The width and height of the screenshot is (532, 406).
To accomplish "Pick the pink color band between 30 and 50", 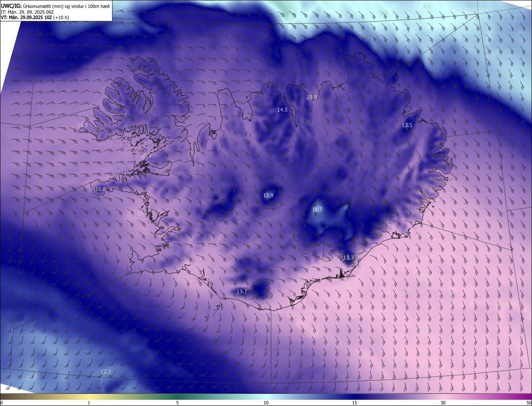I will point(488,397).
